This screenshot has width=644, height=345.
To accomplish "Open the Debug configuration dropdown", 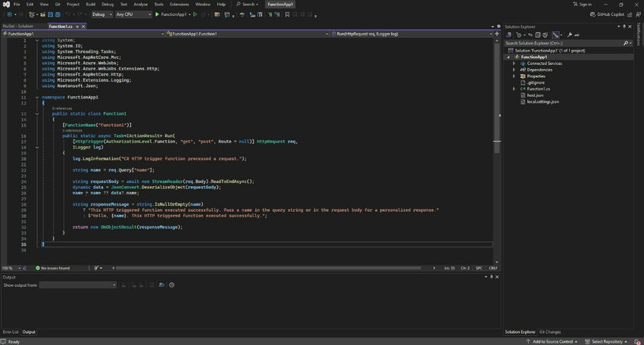I will tap(102, 14).
